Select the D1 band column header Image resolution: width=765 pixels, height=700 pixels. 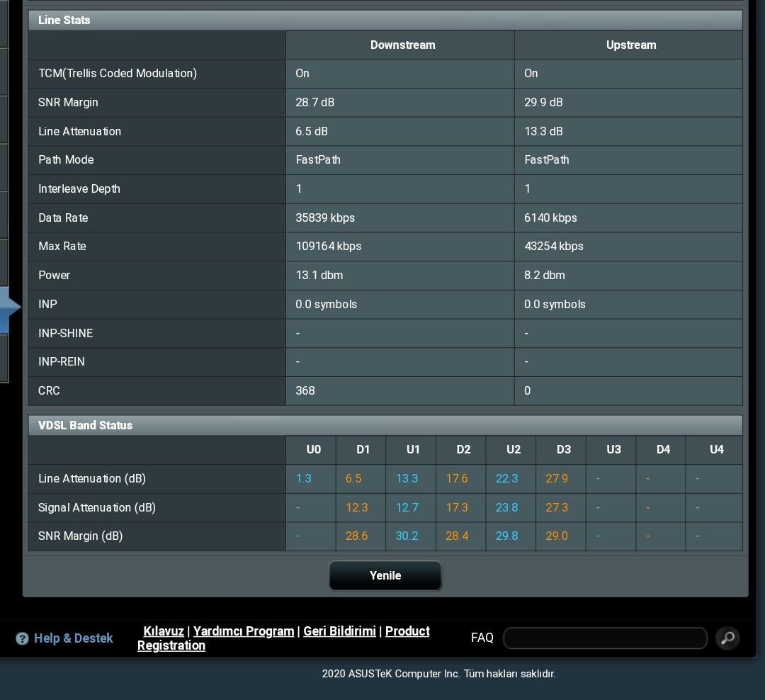click(x=363, y=450)
